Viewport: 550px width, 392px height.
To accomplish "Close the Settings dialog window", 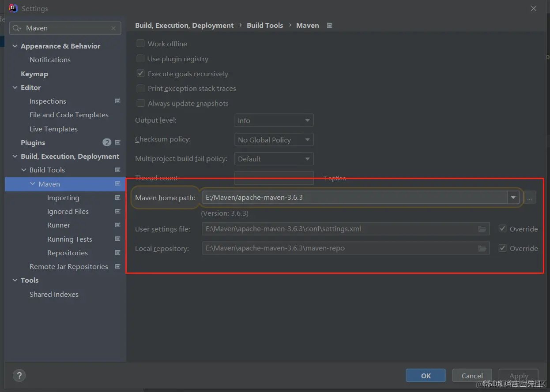I will click(533, 8).
